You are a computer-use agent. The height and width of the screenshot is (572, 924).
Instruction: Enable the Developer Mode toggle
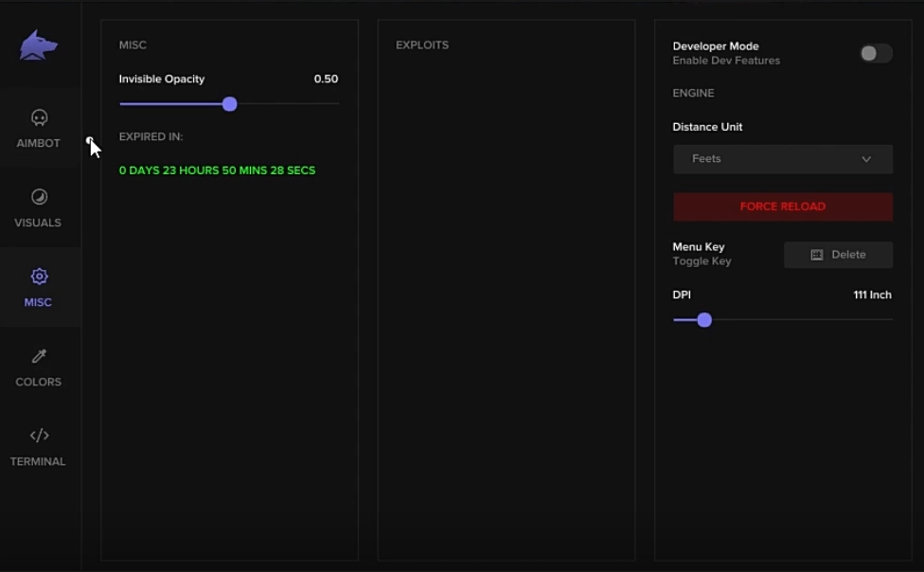(876, 54)
